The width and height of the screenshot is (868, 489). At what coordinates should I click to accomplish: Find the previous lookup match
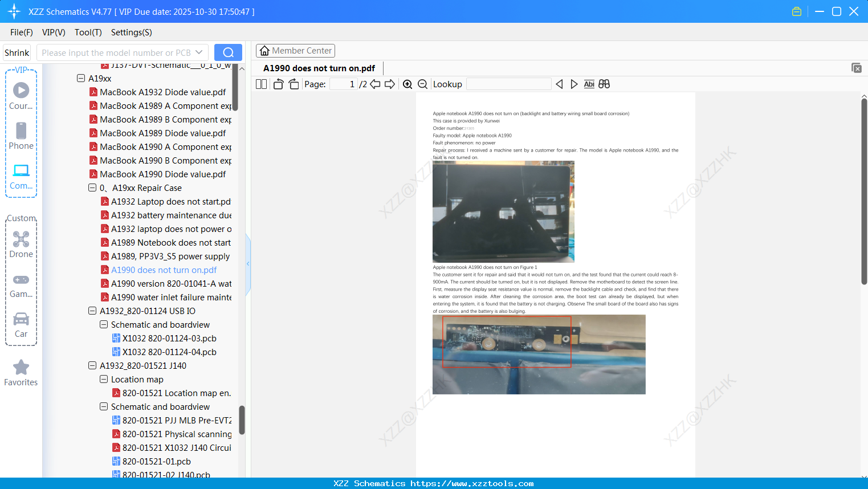click(559, 84)
